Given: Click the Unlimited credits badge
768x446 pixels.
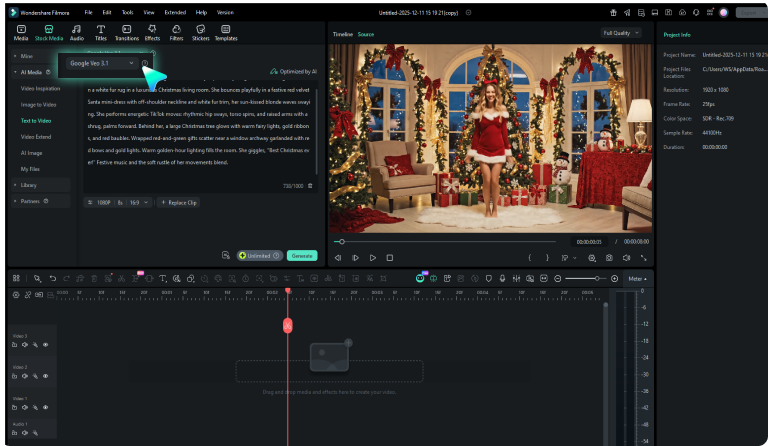Looking at the screenshot, I should (260, 256).
